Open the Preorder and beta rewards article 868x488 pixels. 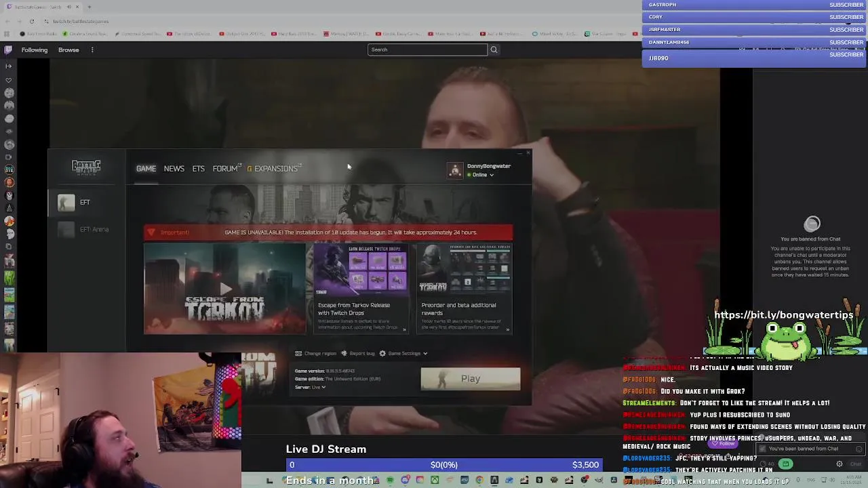coord(465,289)
